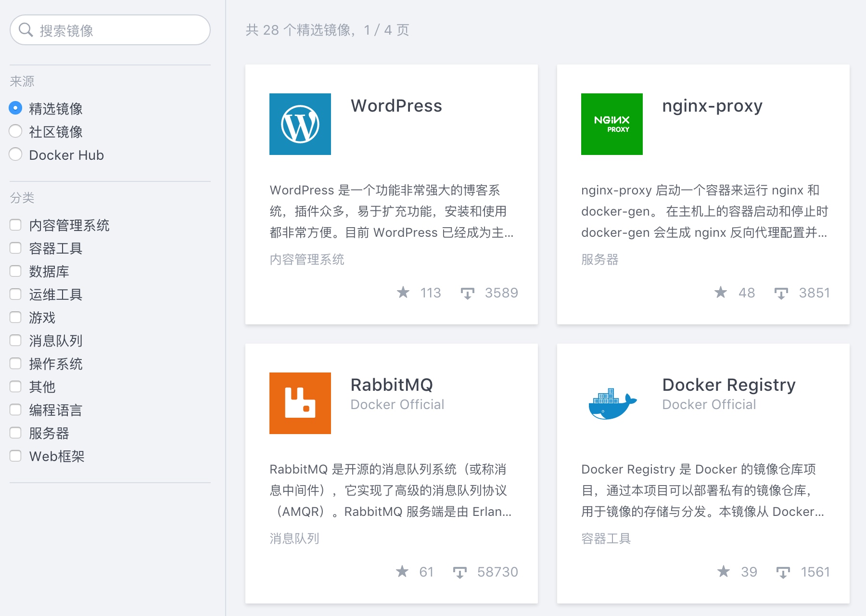
Task: Click the star icon on Docker Registry card
Action: 724,571
